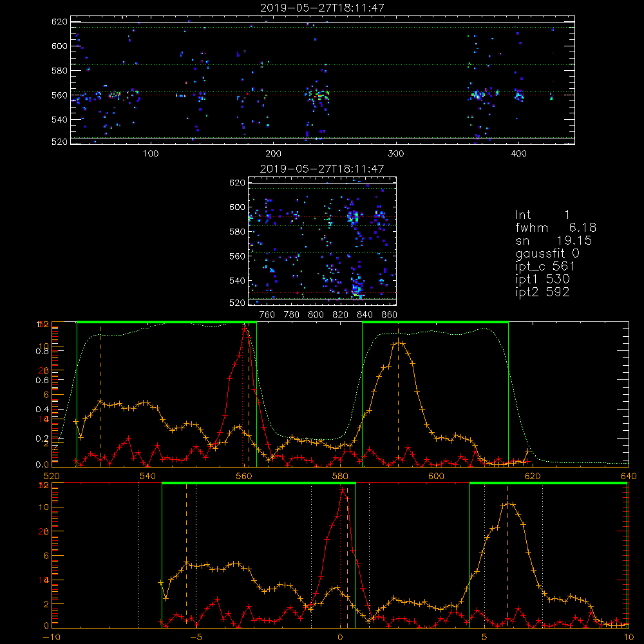This screenshot has height=644, width=644.
Task: Select the 'Int 1' readout line
Action: [x=542, y=215]
